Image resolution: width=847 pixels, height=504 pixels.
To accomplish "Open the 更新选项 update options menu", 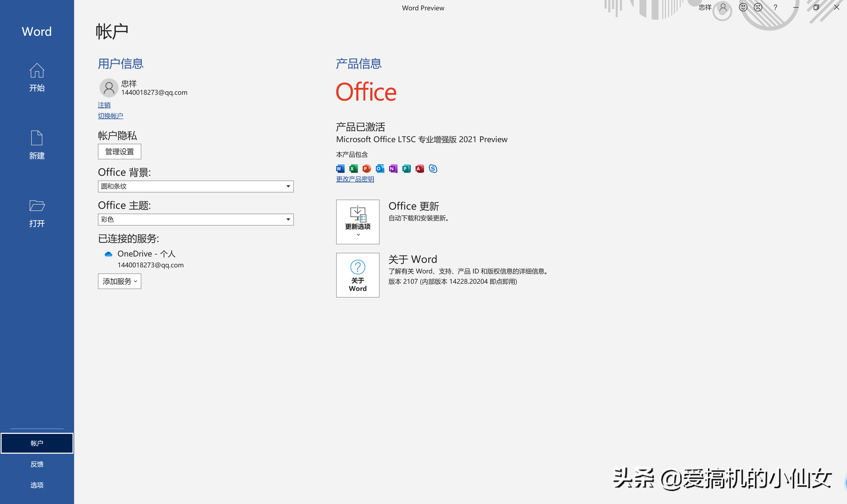I will pos(358,222).
